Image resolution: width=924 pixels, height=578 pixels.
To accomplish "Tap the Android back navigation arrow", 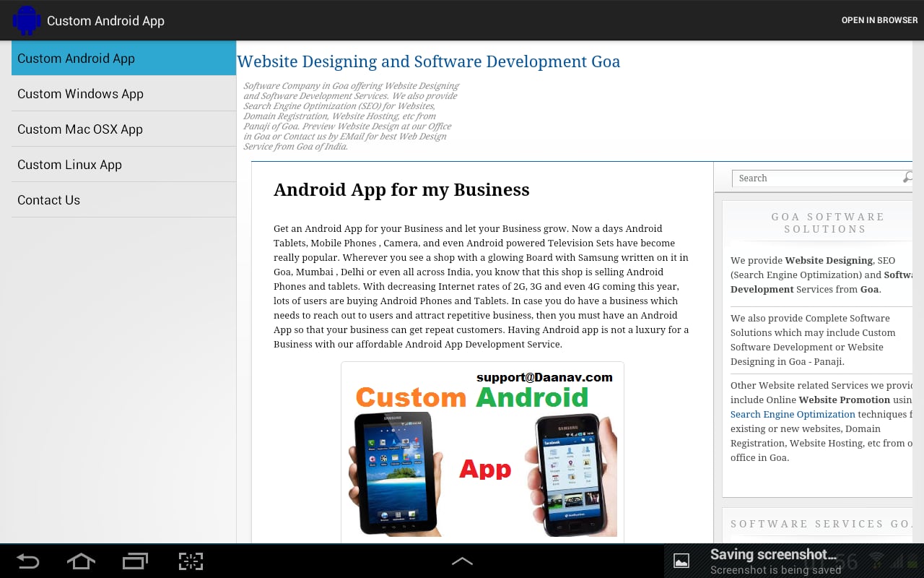I will pyautogui.click(x=27, y=561).
